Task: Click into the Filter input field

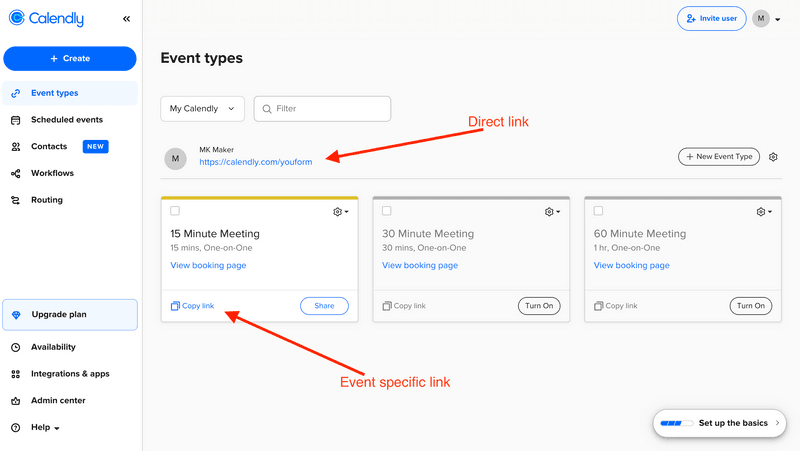Action: pyautogui.click(x=322, y=109)
